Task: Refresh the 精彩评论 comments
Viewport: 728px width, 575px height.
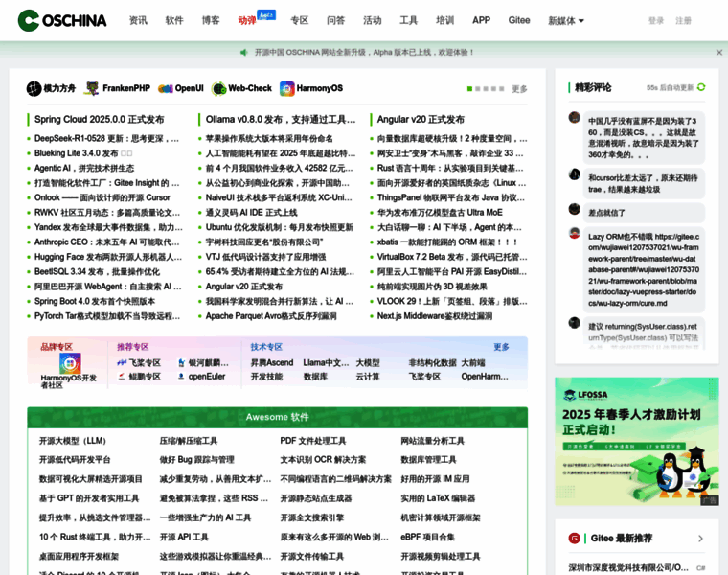Action: tap(701, 87)
